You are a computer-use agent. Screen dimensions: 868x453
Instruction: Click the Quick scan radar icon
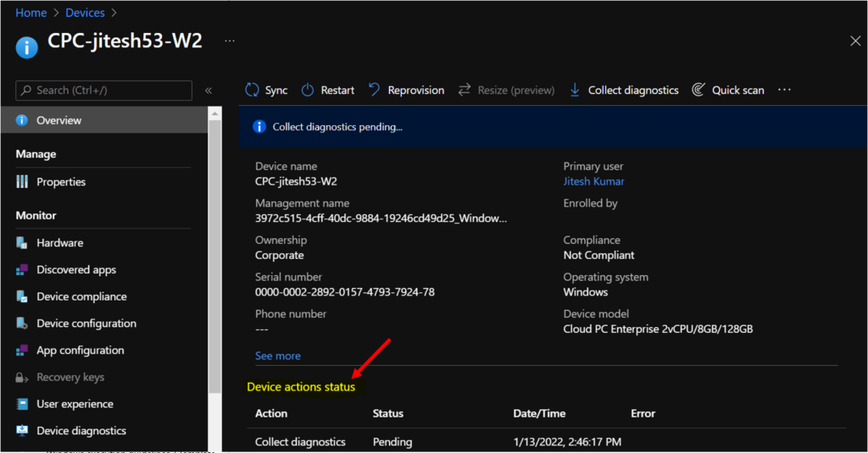(698, 90)
